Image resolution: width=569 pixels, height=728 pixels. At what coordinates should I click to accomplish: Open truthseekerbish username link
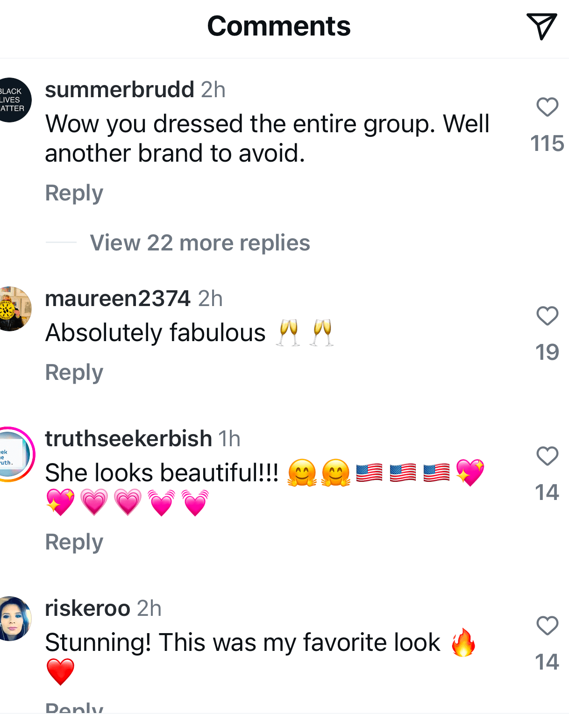[x=128, y=438]
